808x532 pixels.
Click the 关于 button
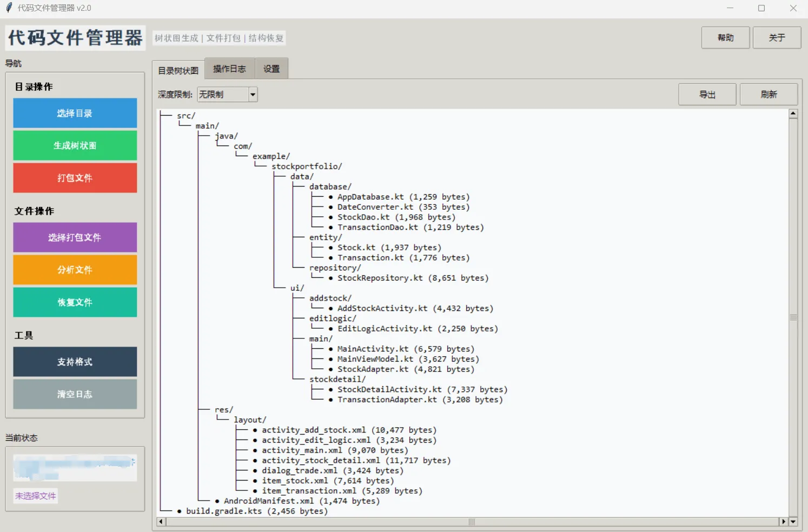pyautogui.click(x=777, y=38)
